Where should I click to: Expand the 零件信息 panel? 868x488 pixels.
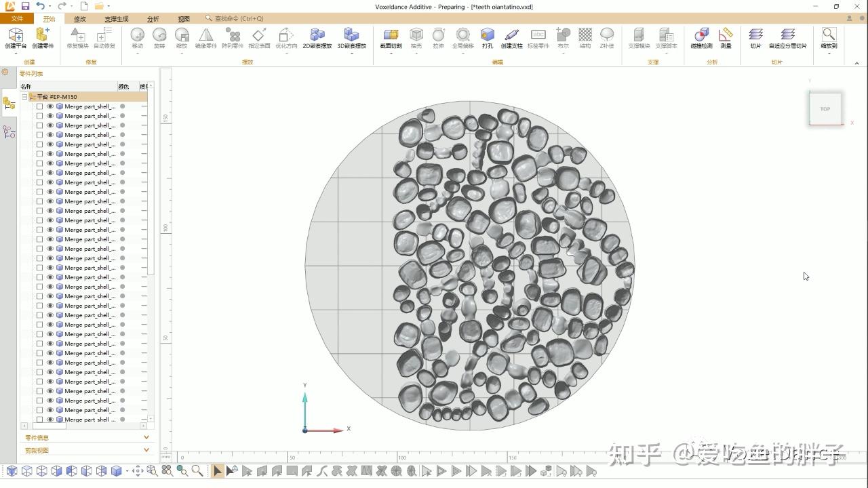146,437
